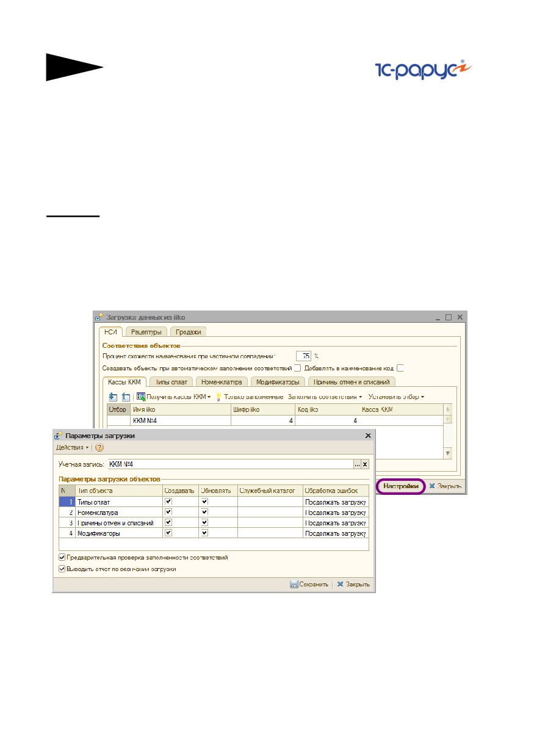Click the Обработка ошибок column header
The height and width of the screenshot is (756, 534).
point(336,491)
